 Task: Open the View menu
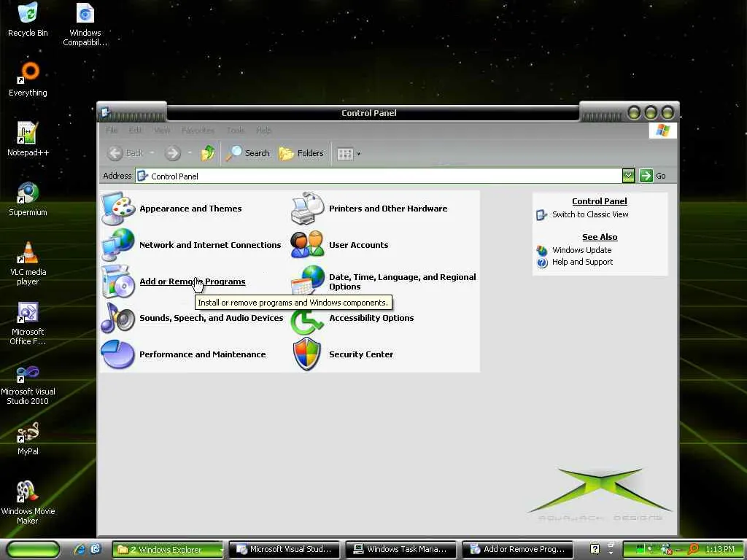click(162, 130)
